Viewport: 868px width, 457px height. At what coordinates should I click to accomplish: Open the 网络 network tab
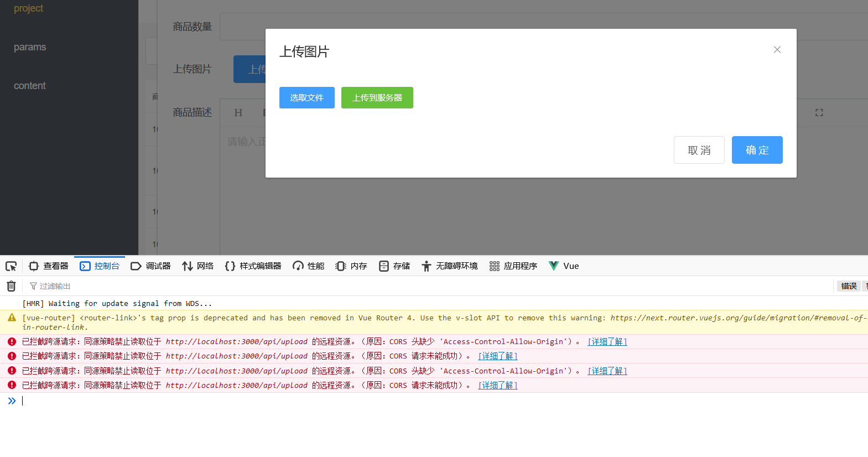coord(197,266)
